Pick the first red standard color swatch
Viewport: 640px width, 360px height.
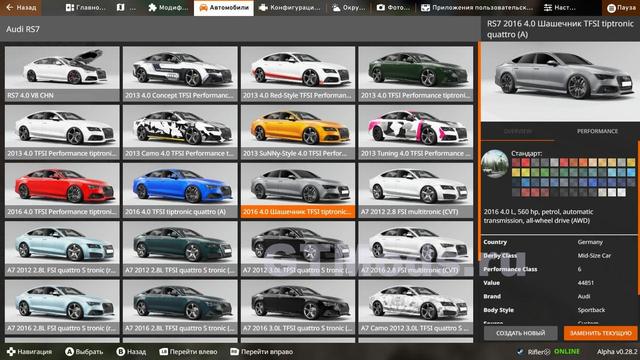[516, 162]
